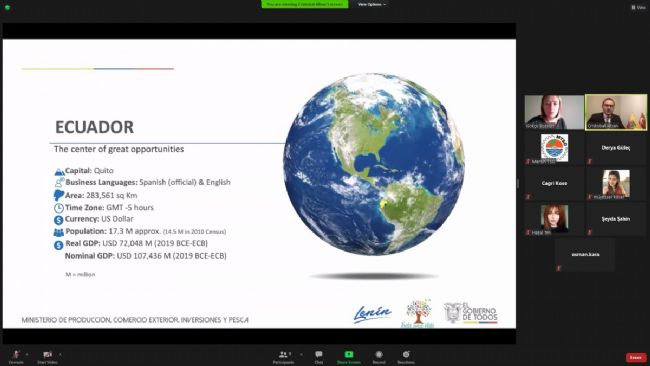Open the Participants panel
The width and height of the screenshot is (650, 366).
(284, 357)
